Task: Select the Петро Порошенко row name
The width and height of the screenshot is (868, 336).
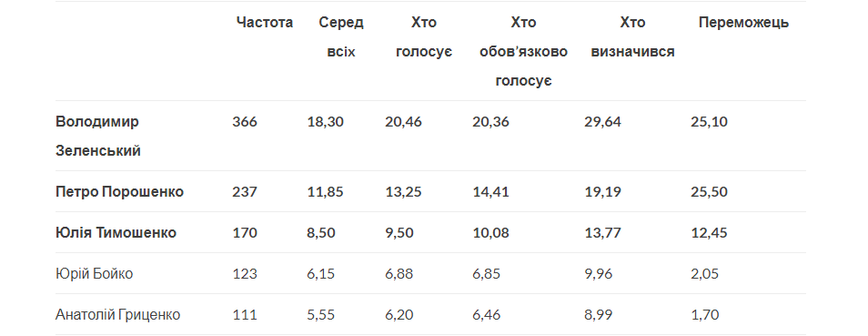Action: pyautogui.click(x=119, y=192)
